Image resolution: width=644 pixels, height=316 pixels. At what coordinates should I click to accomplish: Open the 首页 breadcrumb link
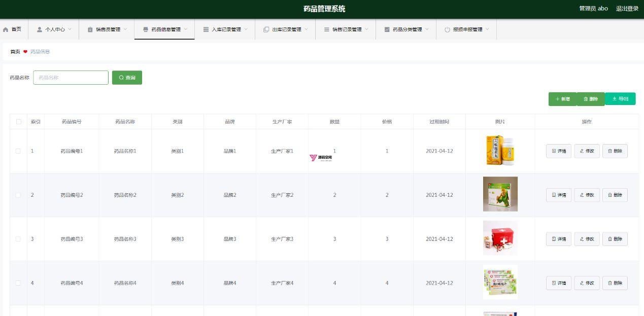coord(15,52)
